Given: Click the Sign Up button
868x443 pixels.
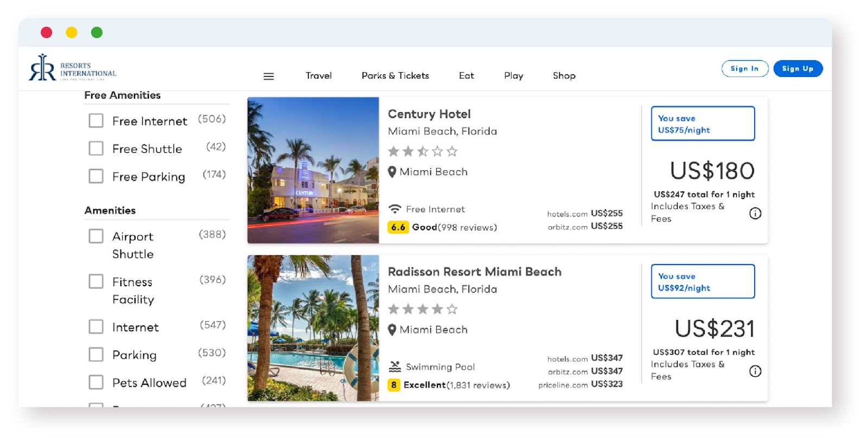Looking at the screenshot, I should point(798,68).
